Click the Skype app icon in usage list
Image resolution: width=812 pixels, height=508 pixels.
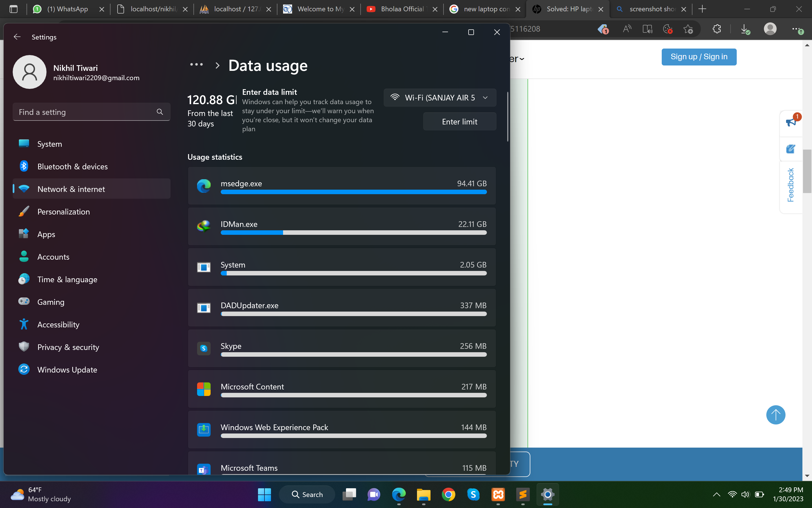pyautogui.click(x=204, y=349)
